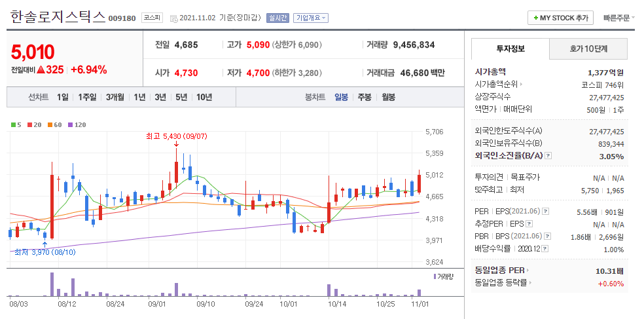
Task: Click the red up-triangle beside 325
Action: (41, 70)
